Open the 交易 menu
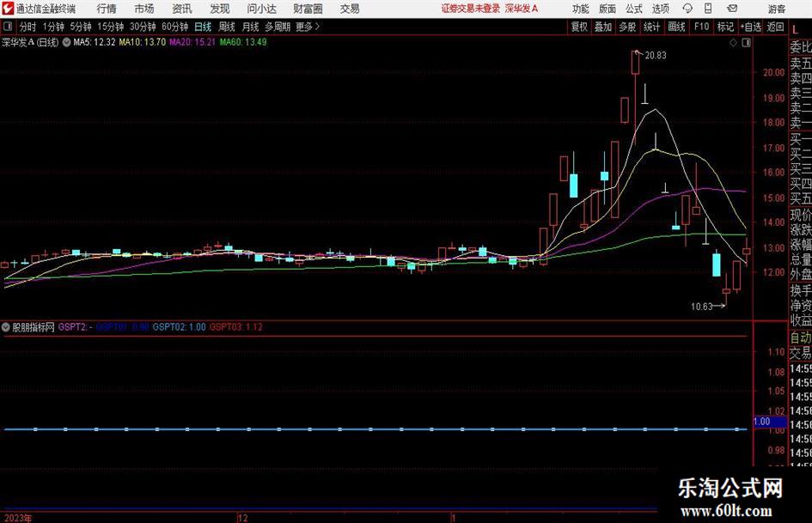 tap(350, 9)
